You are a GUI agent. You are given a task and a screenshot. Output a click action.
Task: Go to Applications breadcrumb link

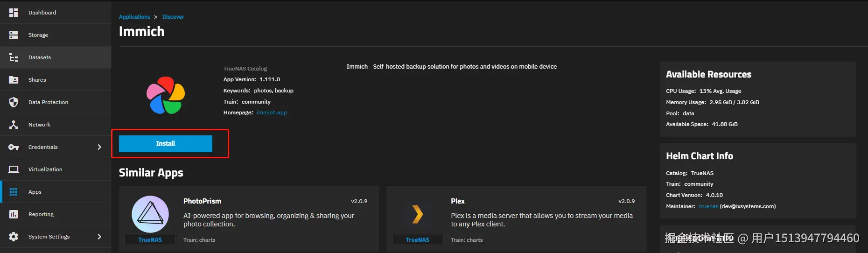point(134,17)
